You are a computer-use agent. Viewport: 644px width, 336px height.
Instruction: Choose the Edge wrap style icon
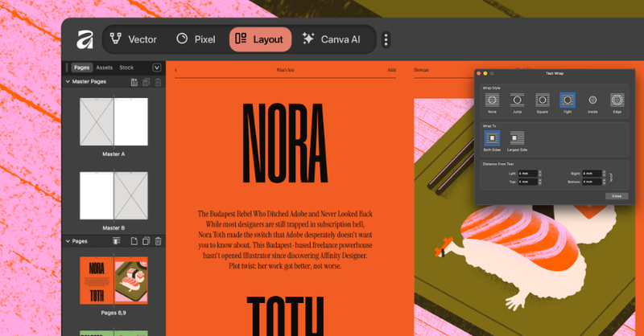(x=617, y=100)
